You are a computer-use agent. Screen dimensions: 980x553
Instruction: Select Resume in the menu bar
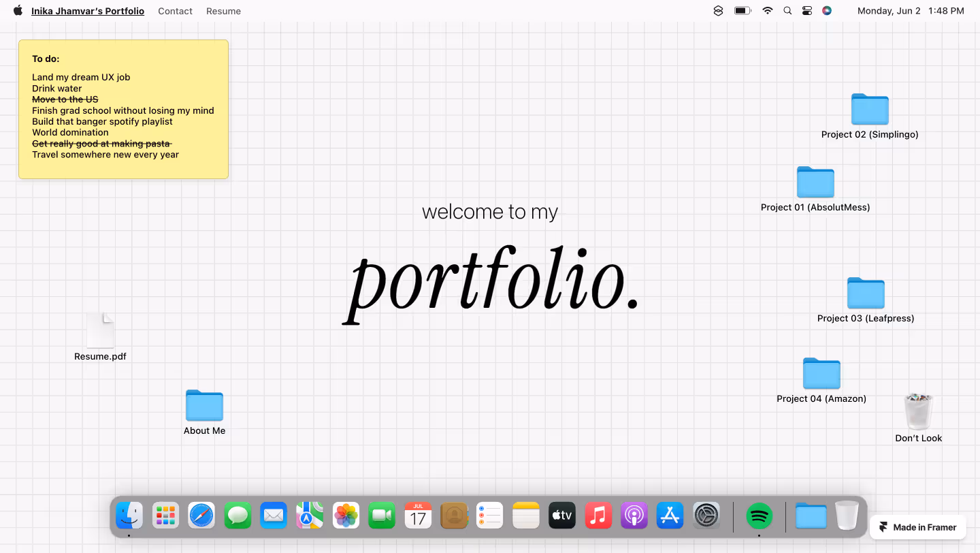(223, 11)
